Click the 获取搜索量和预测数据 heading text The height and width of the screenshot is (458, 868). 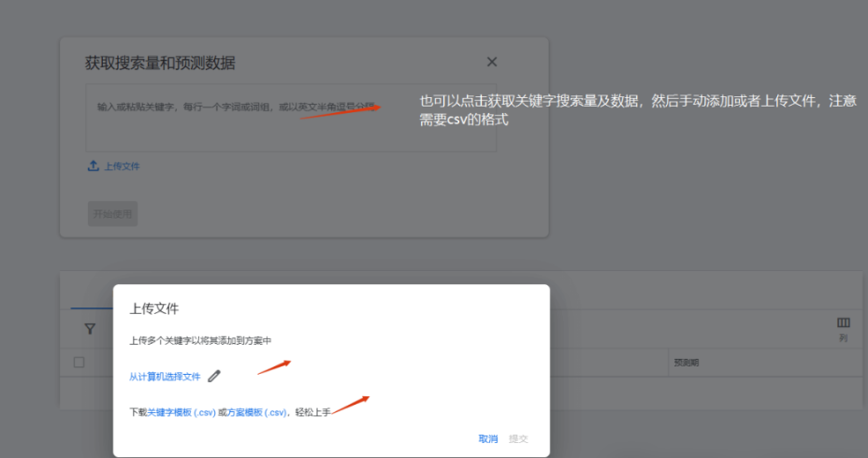[160, 64]
